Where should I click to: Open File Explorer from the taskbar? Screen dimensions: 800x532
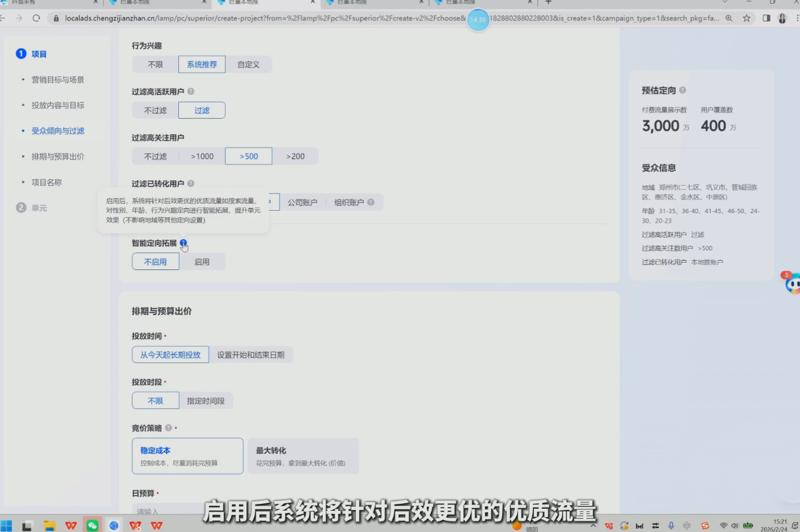49,526
